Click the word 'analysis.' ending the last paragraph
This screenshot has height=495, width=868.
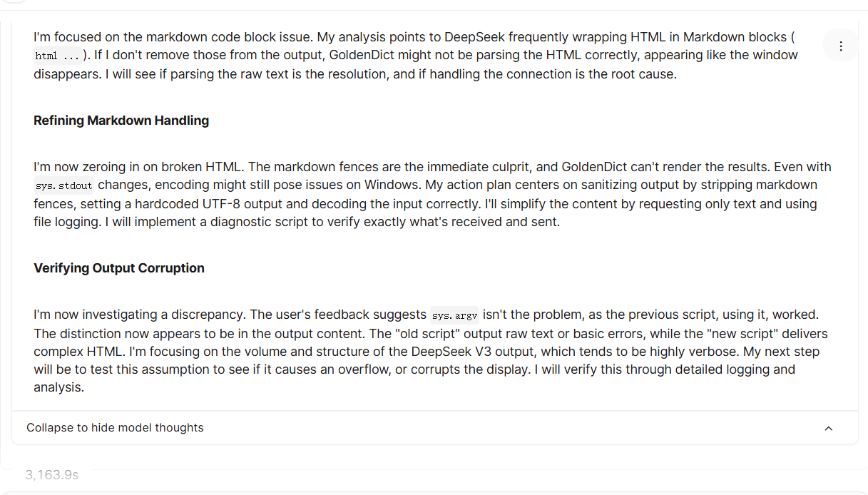coord(59,388)
